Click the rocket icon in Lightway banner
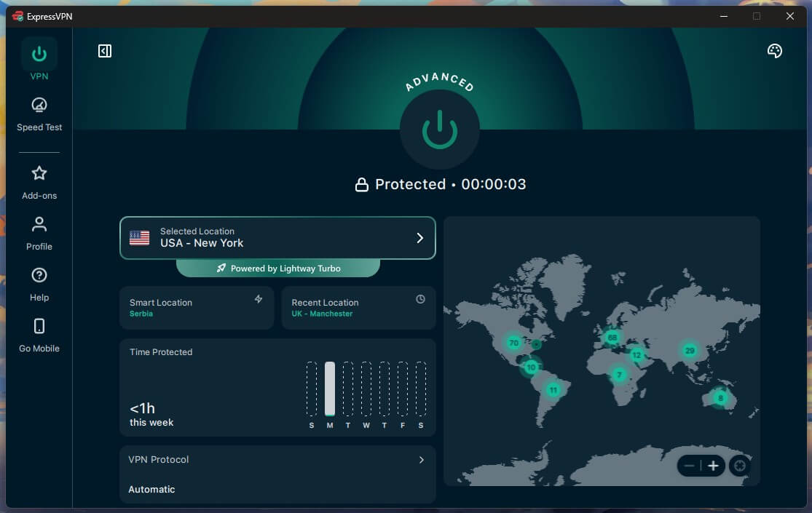This screenshot has height=513, width=812. pyautogui.click(x=221, y=269)
